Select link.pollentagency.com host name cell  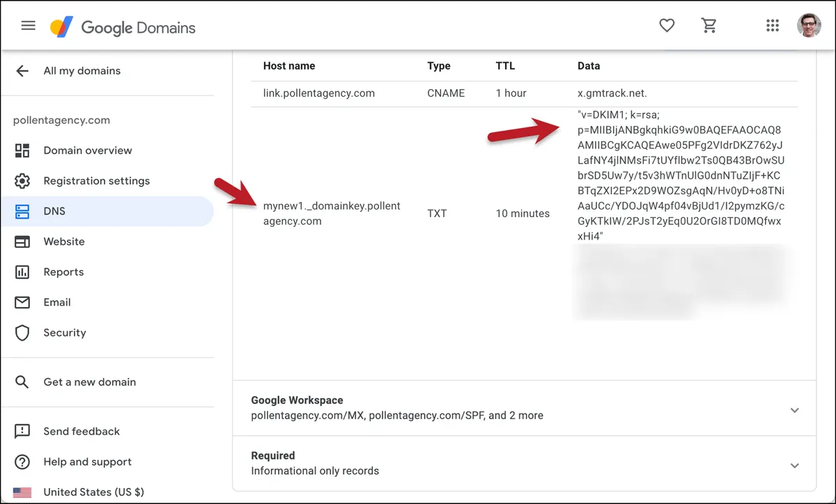point(319,93)
